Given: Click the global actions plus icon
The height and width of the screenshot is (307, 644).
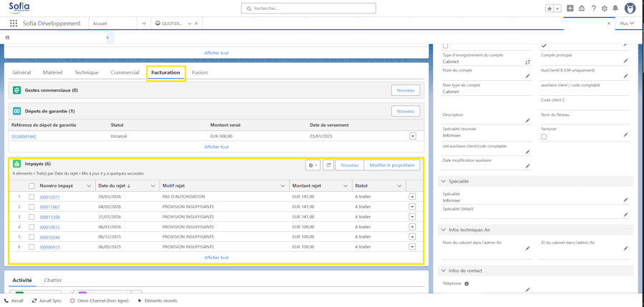Looking at the screenshot, I should (570, 8).
